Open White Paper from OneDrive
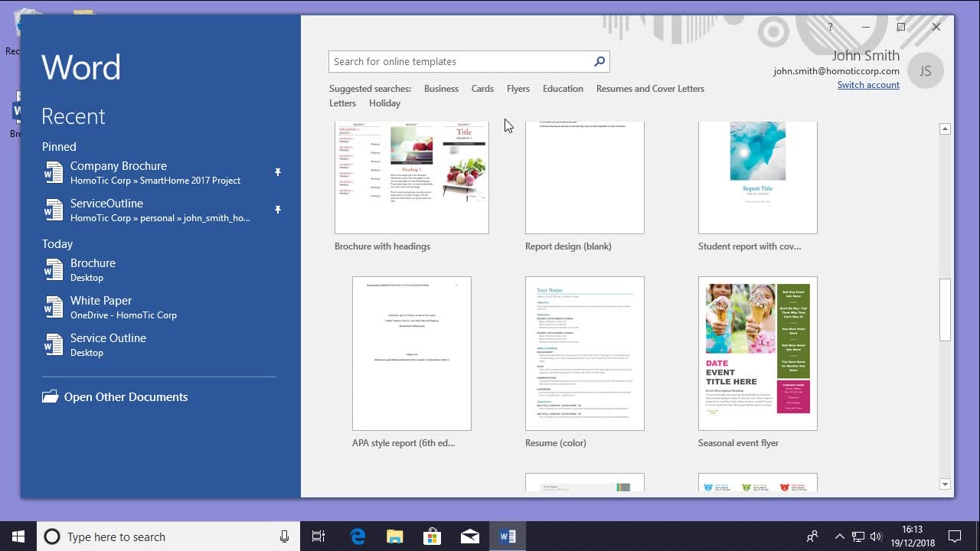This screenshot has width=980, height=551. point(162,308)
